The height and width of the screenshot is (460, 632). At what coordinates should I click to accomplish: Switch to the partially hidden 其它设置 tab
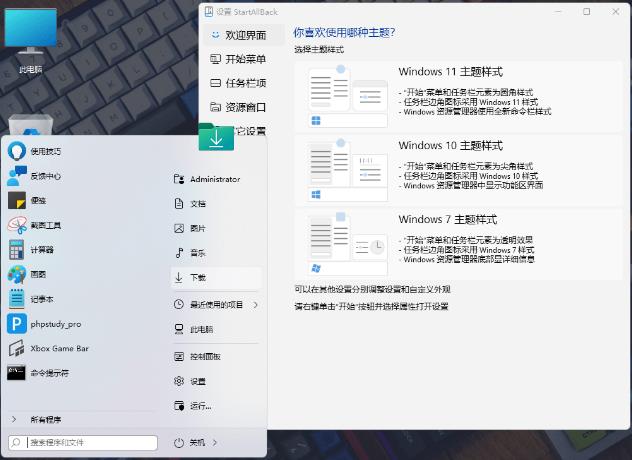250,131
